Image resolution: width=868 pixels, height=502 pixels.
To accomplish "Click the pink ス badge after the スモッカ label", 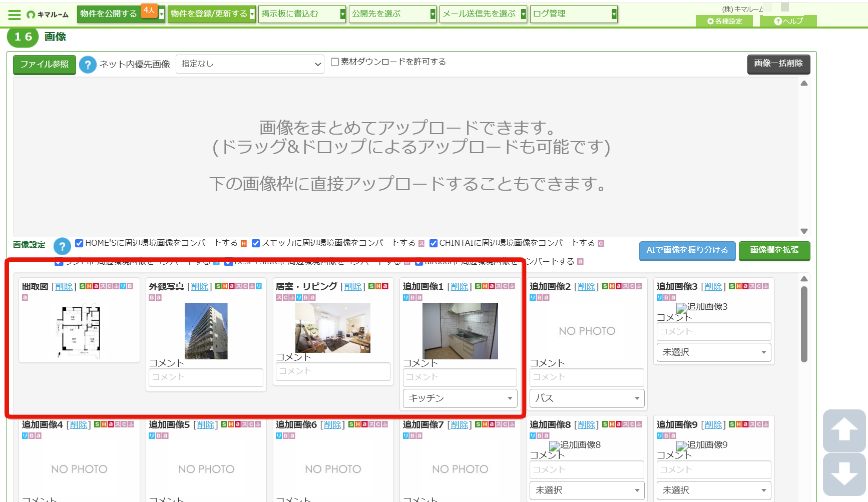I will [421, 244].
